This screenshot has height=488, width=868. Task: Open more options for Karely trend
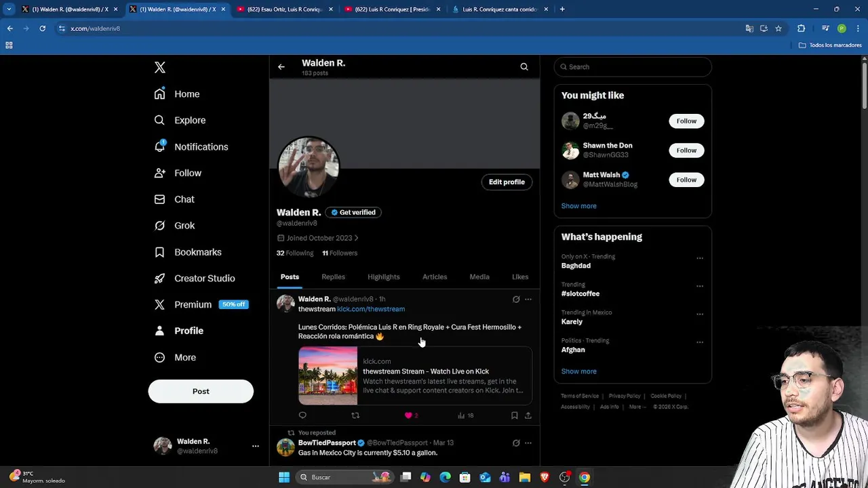700,314
